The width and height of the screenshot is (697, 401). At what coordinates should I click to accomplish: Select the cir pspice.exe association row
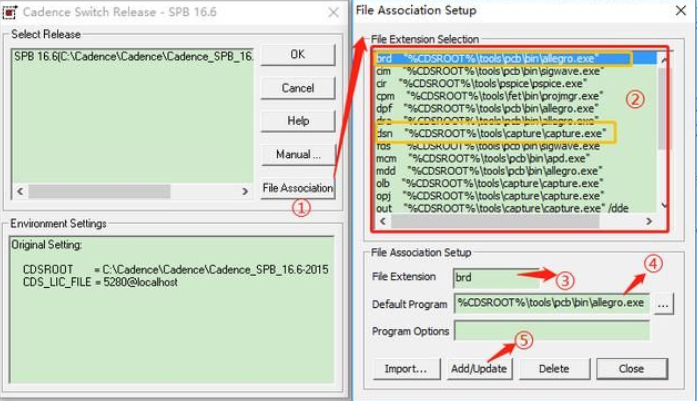click(516, 83)
